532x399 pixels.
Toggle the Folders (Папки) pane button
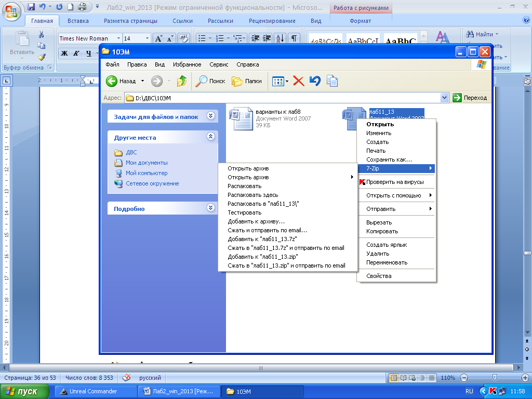click(x=247, y=81)
